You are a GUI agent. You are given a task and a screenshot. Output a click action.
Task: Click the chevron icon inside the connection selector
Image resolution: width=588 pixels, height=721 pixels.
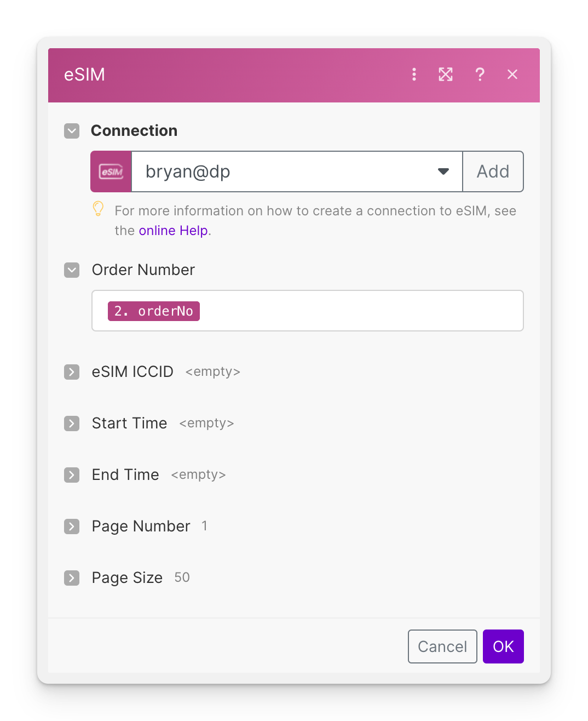point(443,171)
